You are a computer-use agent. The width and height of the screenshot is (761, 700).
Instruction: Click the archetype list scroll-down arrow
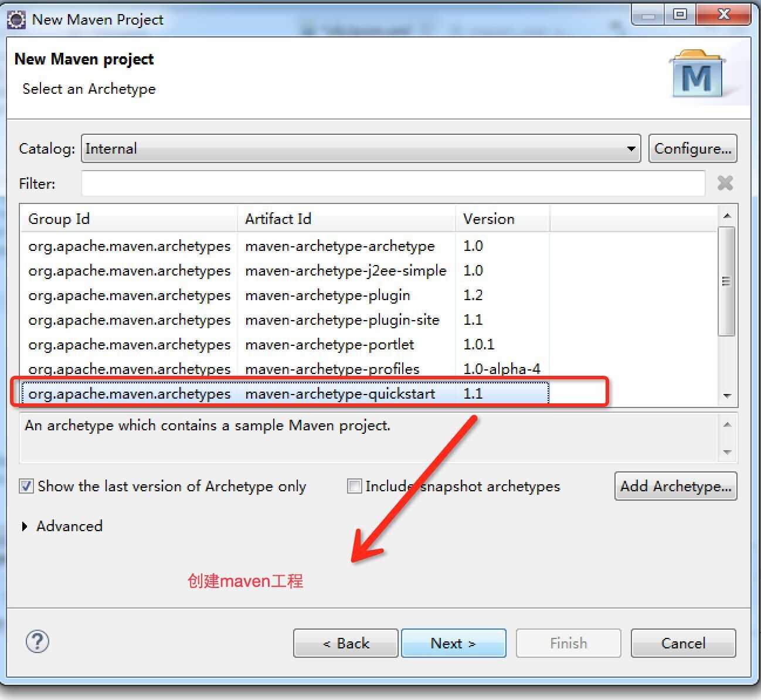pos(727,396)
